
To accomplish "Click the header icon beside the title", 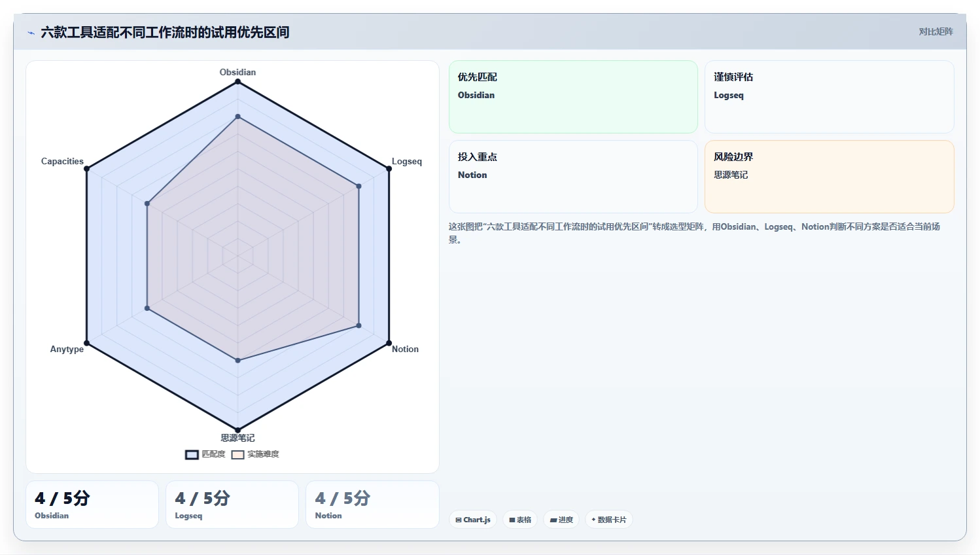I will click(31, 33).
